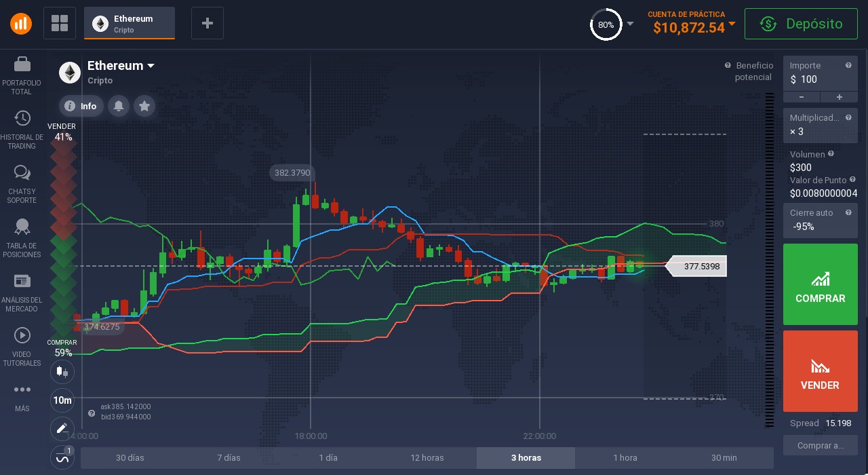Viewport: 868px width, 475px height.
Task: Select the 12 horas timeframe
Action: coord(427,458)
